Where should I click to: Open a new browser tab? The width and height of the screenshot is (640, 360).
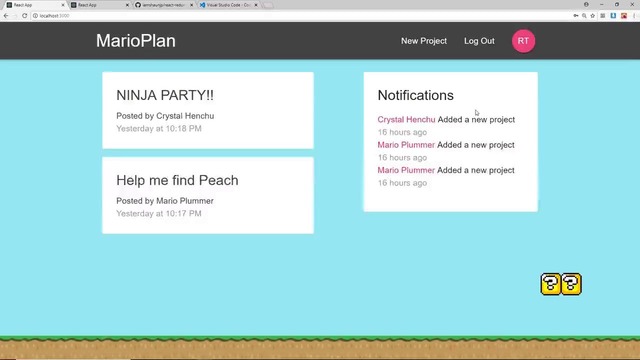268,5
